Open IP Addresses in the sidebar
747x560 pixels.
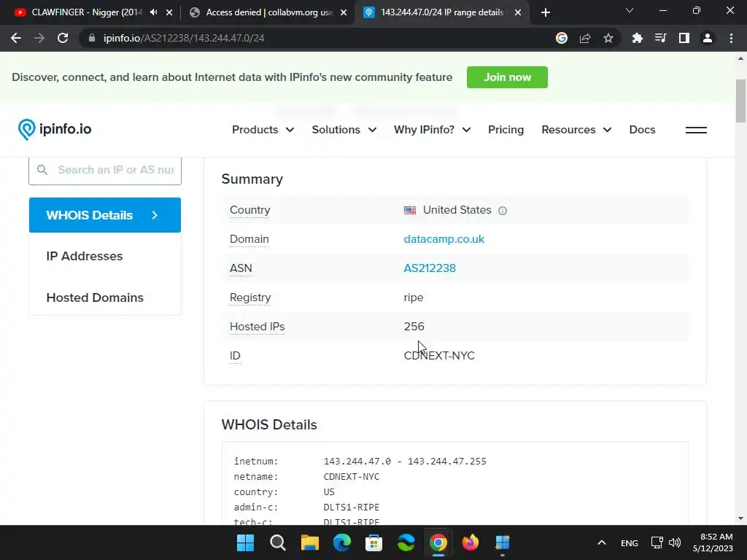click(85, 256)
